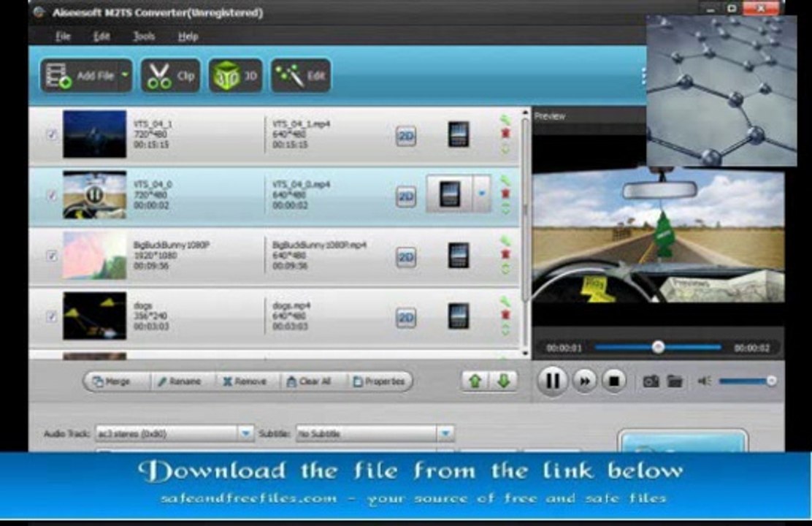Click the iPad profile icon for dogs
The image size is (812, 526).
(459, 316)
